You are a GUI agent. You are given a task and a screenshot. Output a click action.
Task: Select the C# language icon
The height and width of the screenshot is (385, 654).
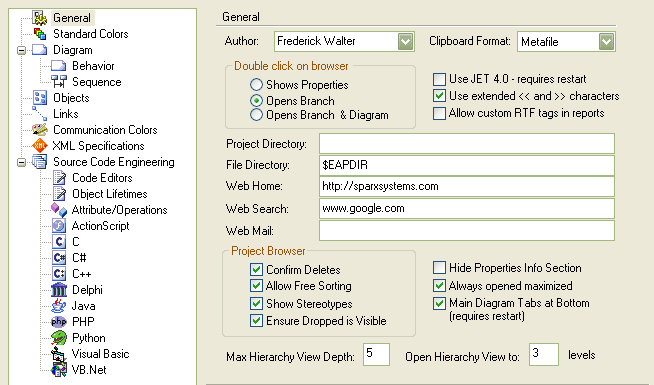coord(59,258)
